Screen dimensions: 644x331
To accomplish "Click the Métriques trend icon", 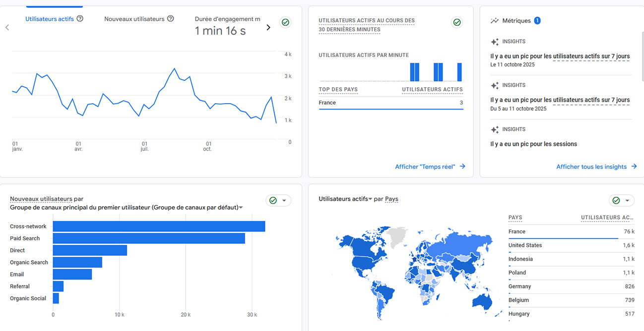I will [494, 21].
